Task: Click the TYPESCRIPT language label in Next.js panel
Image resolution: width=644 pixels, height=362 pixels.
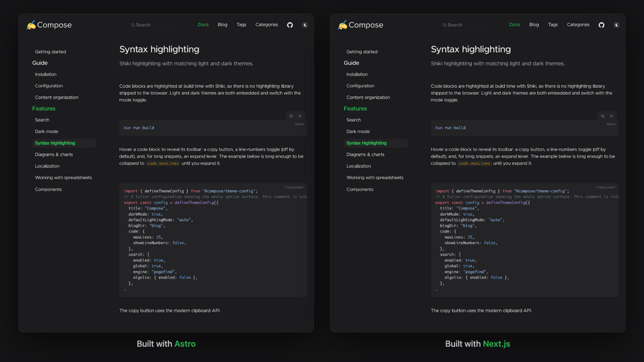Action: pyautogui.click(x=606, y=188)
